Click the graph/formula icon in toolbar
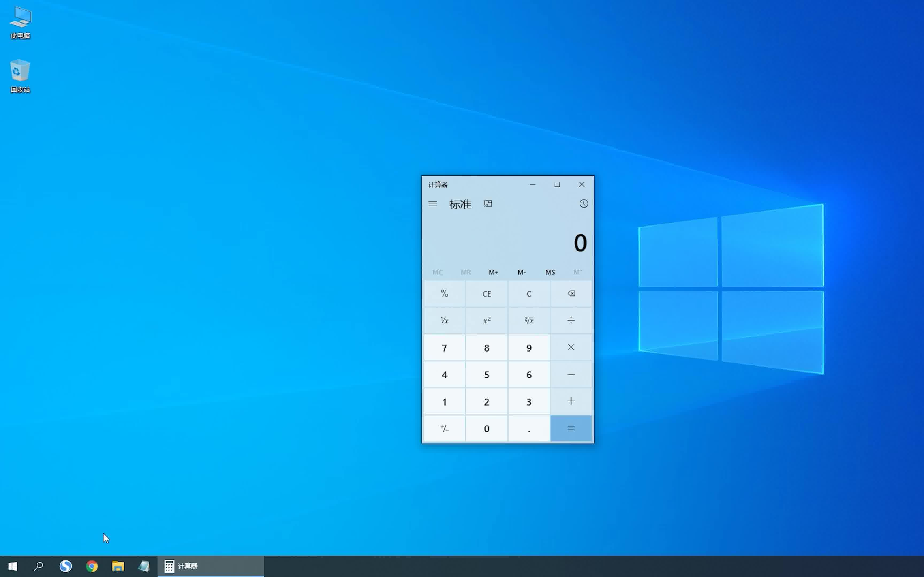Screen dimensions: 924x577 (x=488, y=203)
